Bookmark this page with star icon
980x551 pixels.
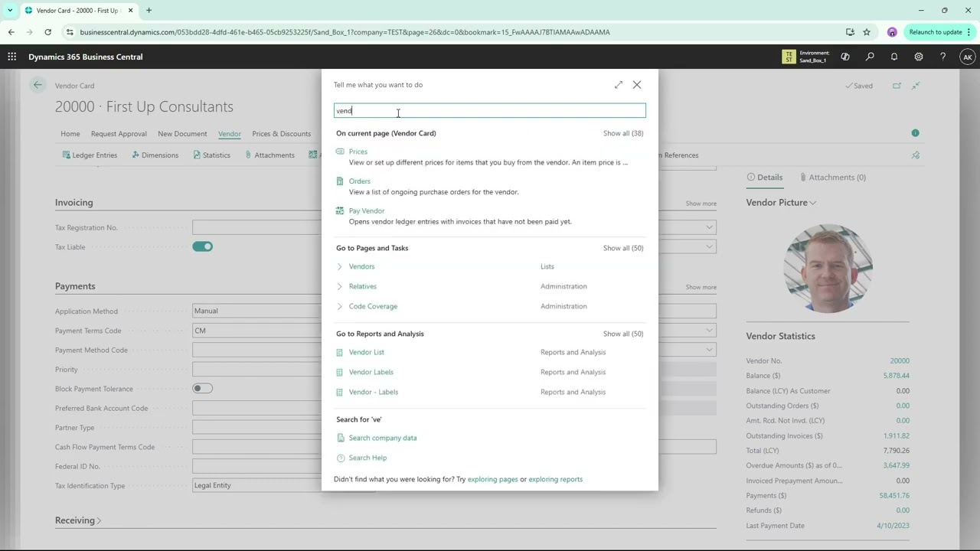867,32
